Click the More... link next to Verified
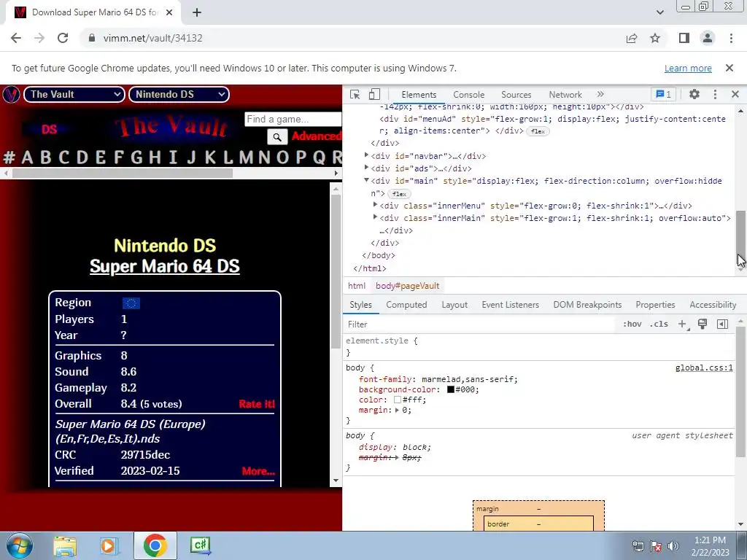 (258, 472)
